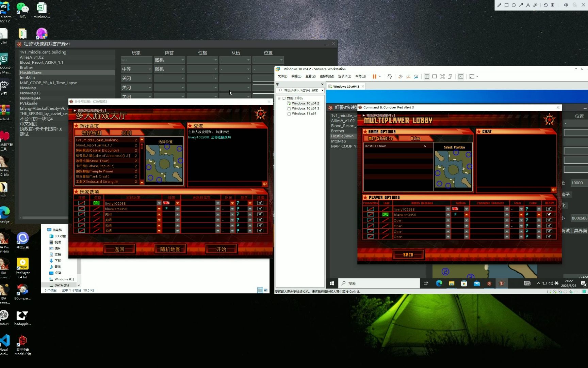Image resolution: width=588 pixels, height=368 pixels.
Task: Click the VMware stretch guest display icon
Action: (x=472, y=77)
